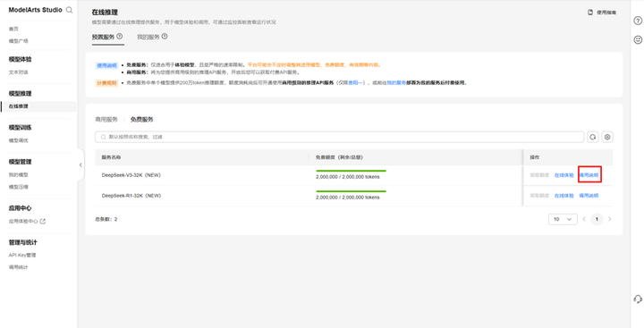Click the 计费规则 orange tag
This screenshot has height=328, width=644.
point(106,83)
